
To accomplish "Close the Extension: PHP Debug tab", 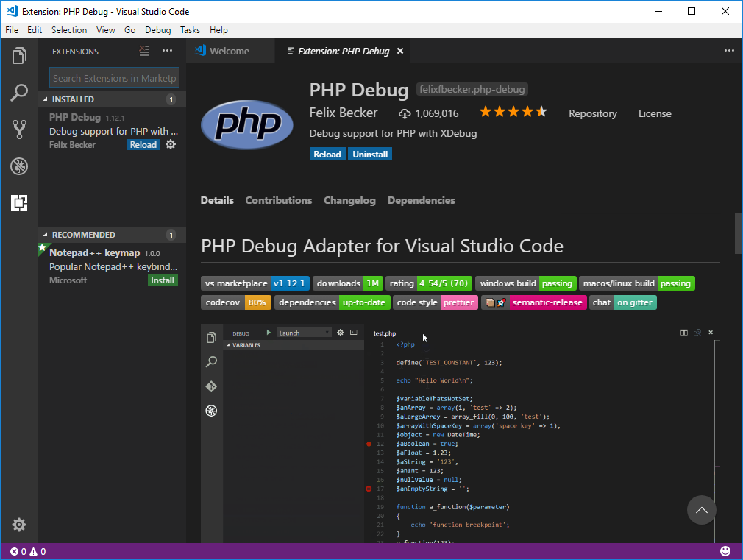I will coord(400,51).
